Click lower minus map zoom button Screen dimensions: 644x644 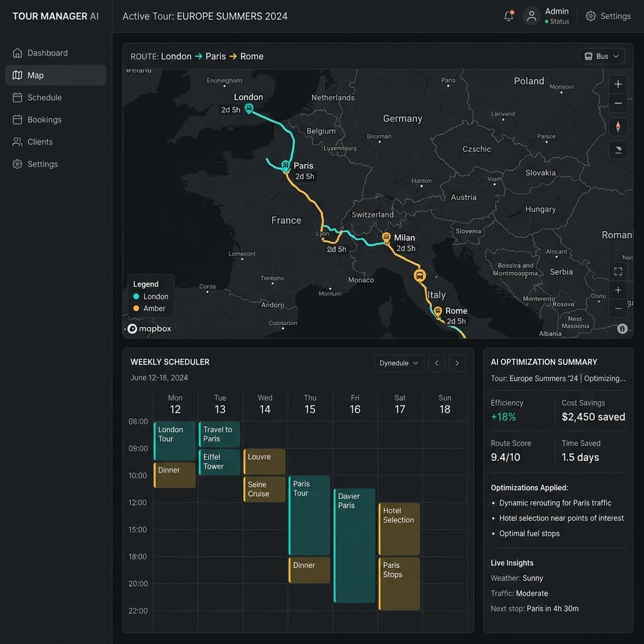click(618, 308)
